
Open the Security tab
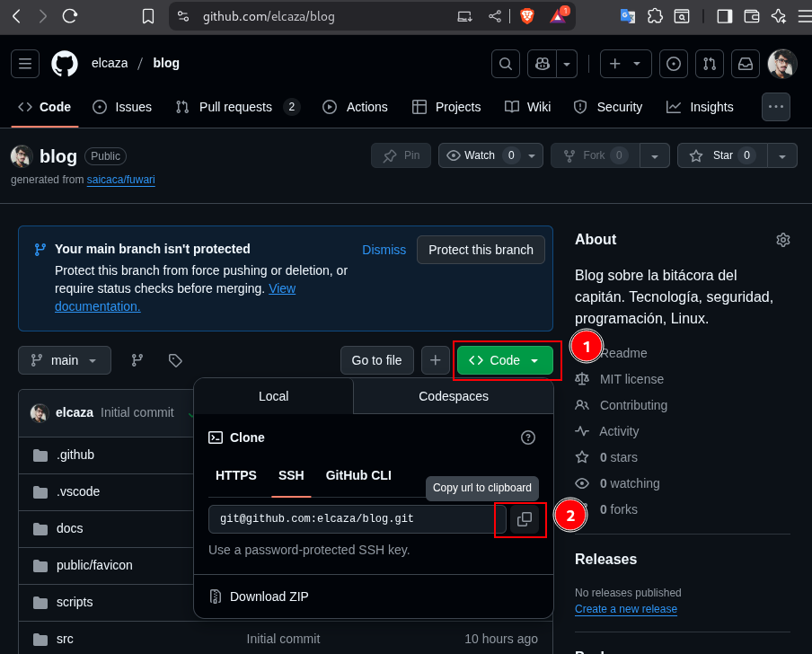coord(608,107)
